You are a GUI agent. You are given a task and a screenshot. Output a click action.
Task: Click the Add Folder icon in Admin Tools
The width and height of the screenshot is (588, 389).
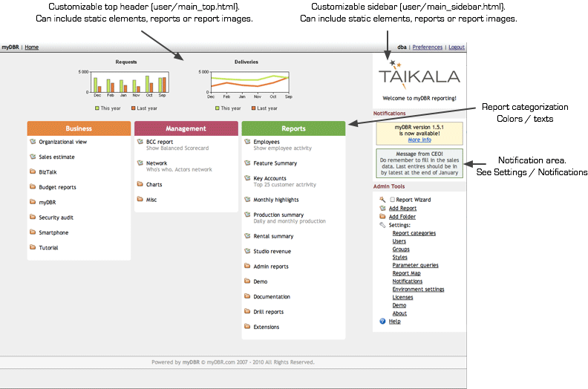382,217
